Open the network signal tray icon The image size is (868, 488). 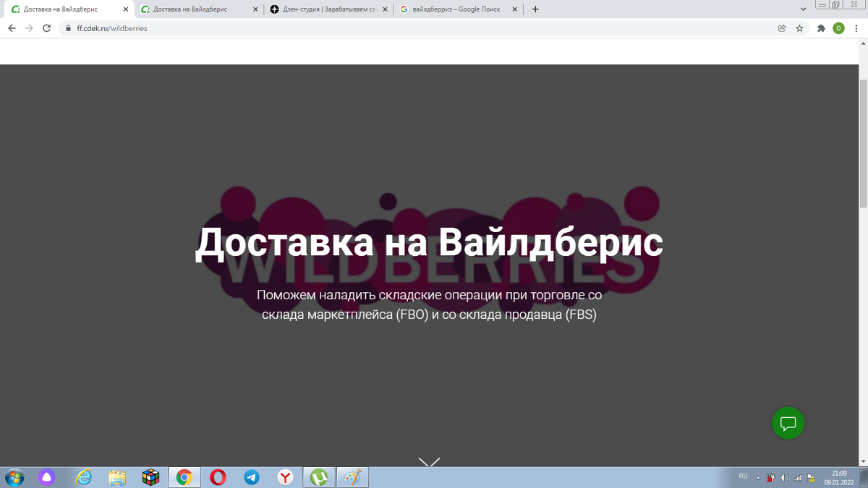click(797, 478)
